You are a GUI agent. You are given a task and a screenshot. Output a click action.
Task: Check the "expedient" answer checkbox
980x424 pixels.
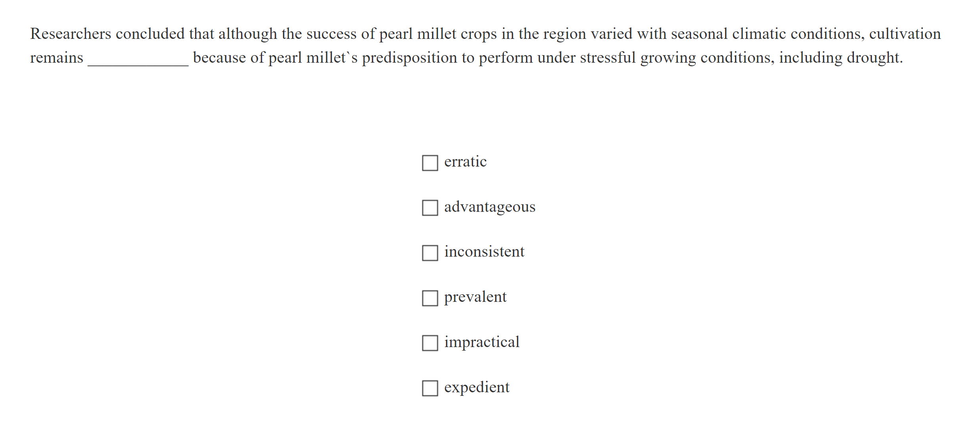(429, 389)
